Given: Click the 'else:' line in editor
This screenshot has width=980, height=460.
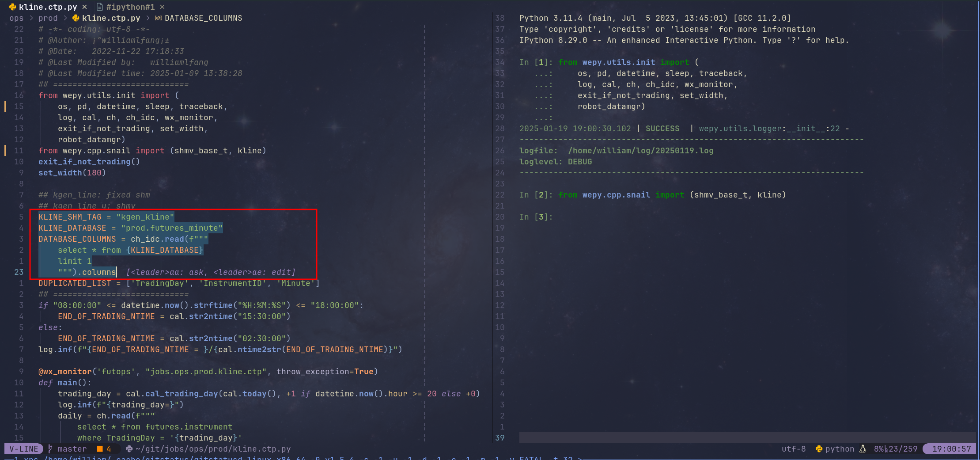Looking at the screenshot, I should (50, 327).
